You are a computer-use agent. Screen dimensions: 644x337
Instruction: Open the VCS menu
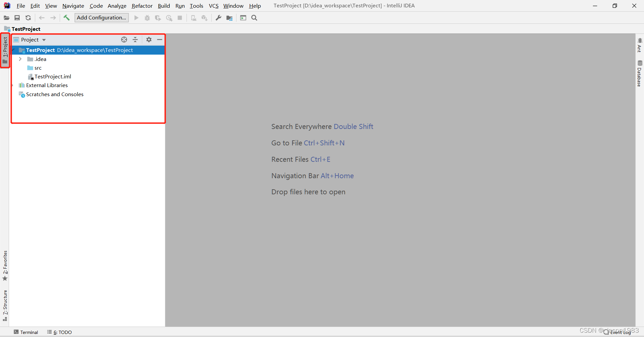click(214, 6)
